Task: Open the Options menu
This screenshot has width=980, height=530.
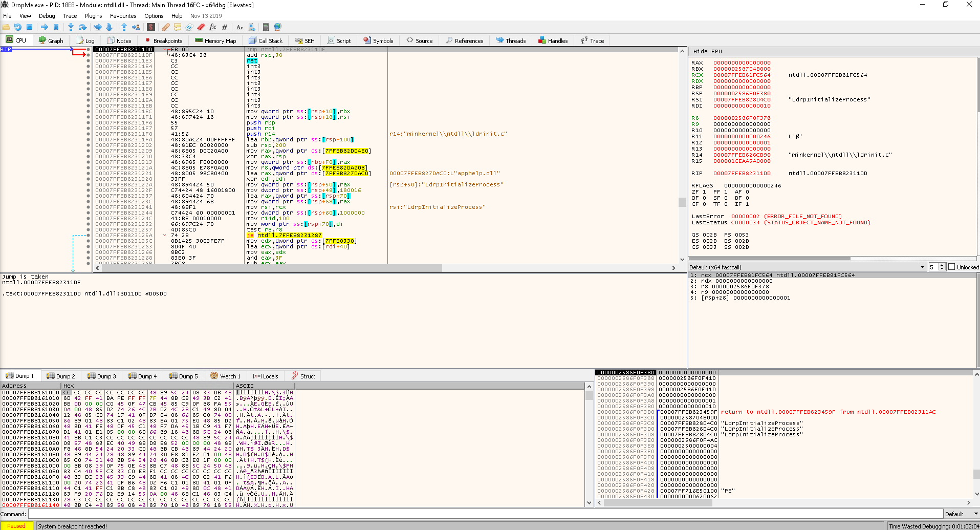Action: point(154,16)
